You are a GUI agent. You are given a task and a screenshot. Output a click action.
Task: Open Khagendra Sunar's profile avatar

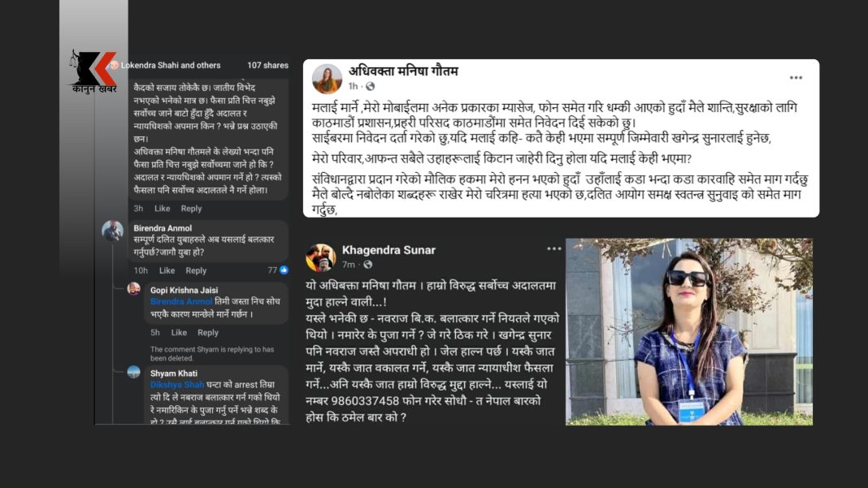click(320, 258)
